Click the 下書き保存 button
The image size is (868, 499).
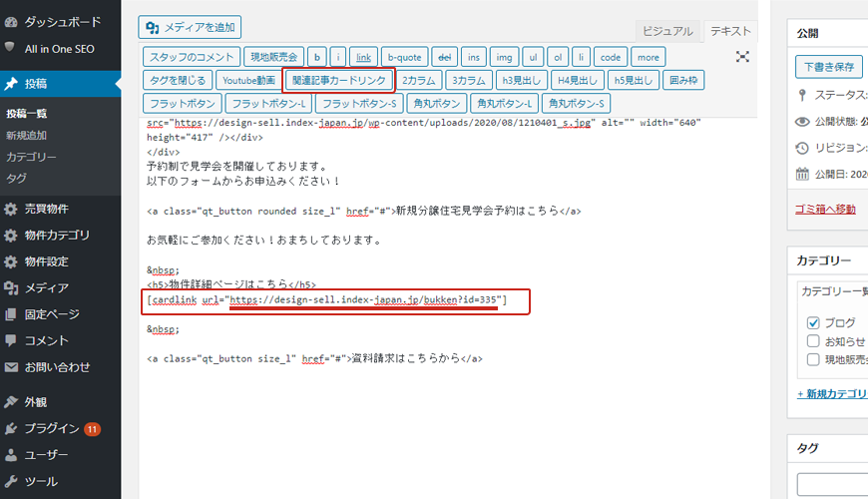pyautogui.click(x=829, y=67)
